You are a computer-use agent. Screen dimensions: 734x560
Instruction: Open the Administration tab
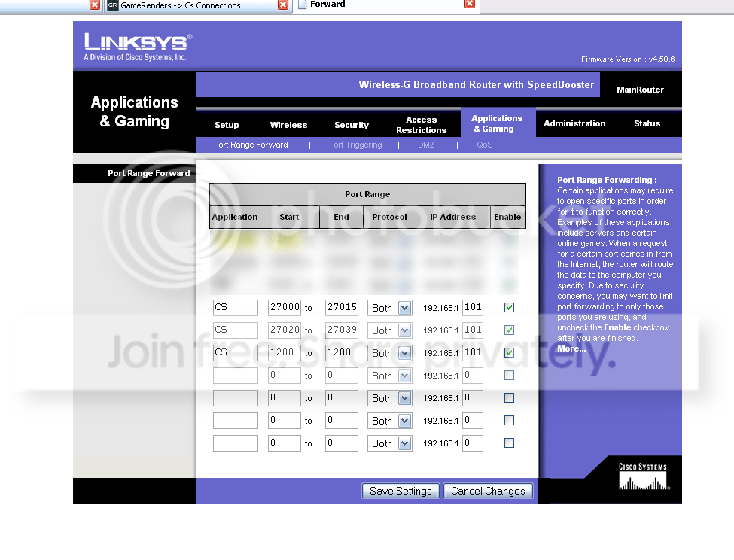[574, 123]
